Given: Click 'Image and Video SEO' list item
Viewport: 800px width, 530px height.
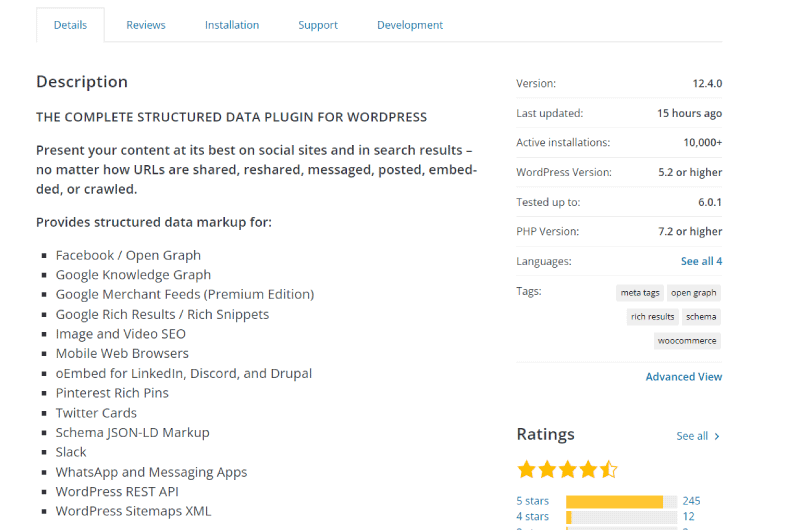Looking at the screenshot, I should point(120,334).
